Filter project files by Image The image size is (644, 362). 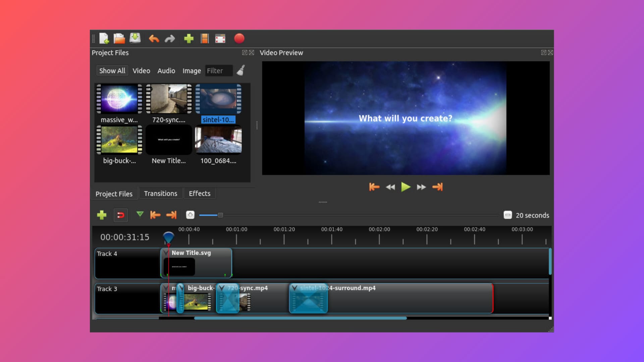(192, 71)
